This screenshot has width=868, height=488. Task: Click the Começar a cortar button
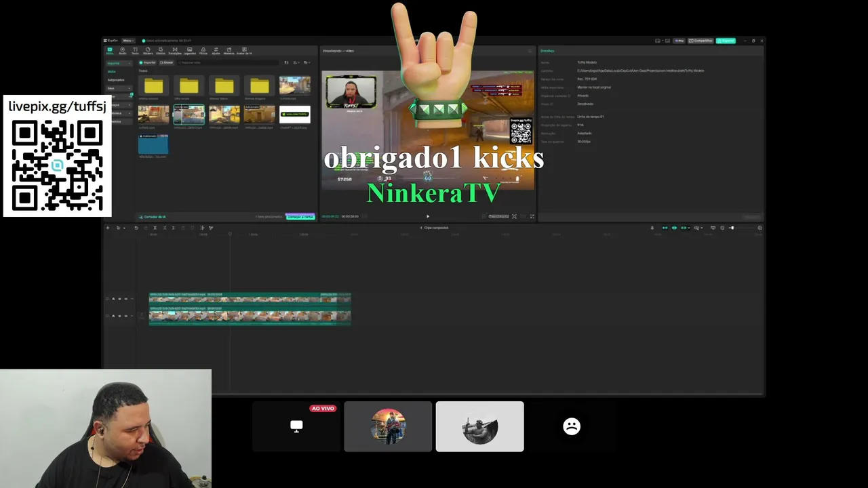tap(300, 217)
